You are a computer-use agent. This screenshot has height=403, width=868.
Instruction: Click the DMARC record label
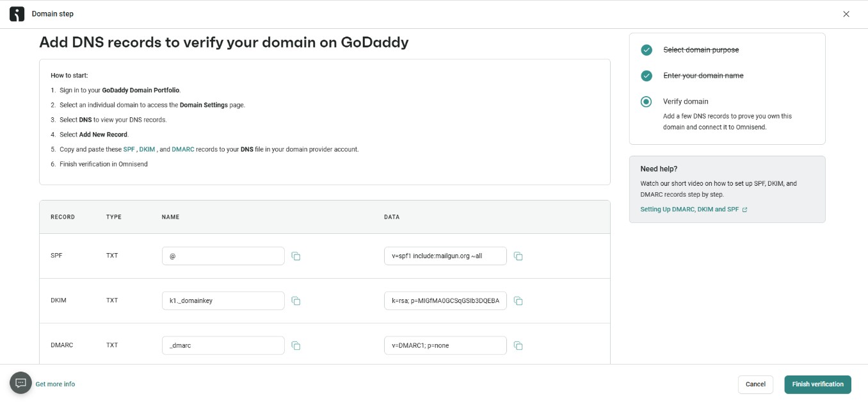62,345
